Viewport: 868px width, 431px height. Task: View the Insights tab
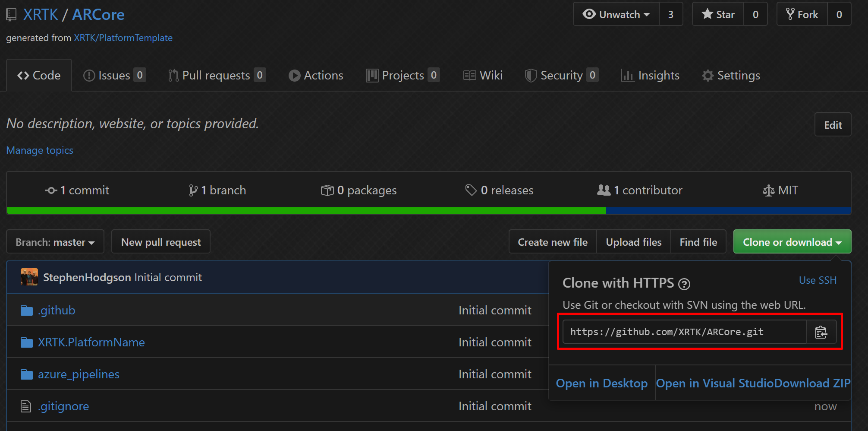[650, 76]
